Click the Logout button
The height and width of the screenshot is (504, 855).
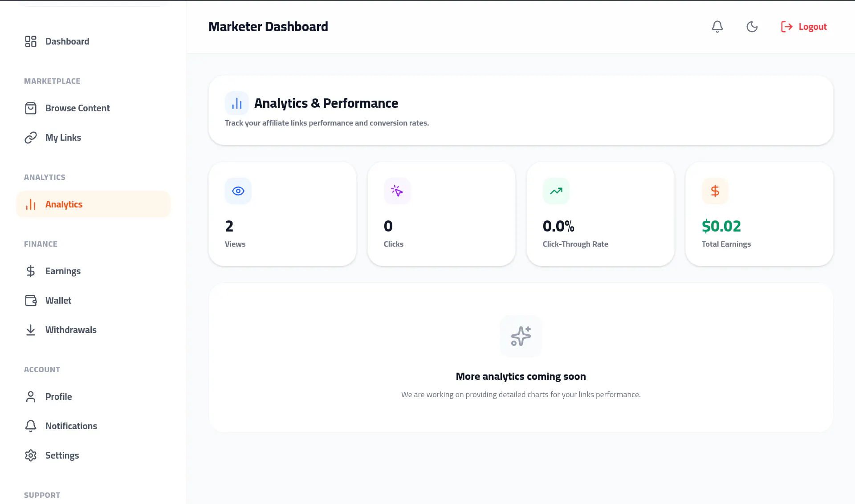[x=804, y=27]
